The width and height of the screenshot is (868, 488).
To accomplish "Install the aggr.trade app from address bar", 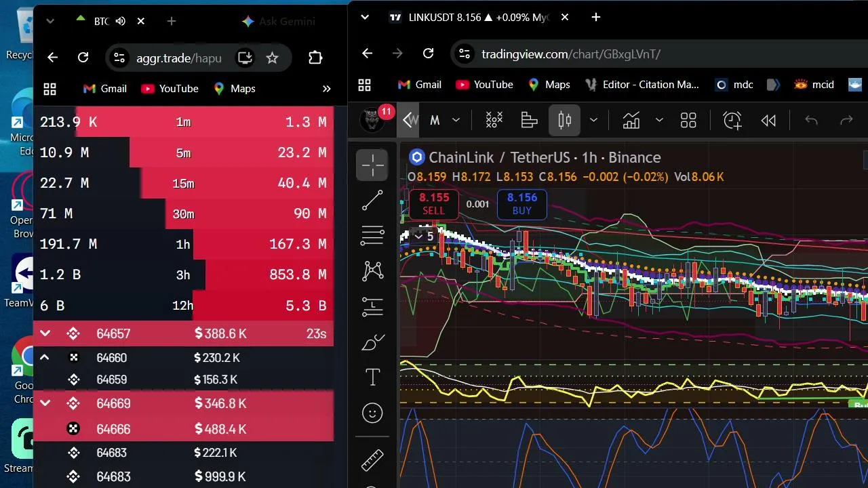I will tap(245, 58).
